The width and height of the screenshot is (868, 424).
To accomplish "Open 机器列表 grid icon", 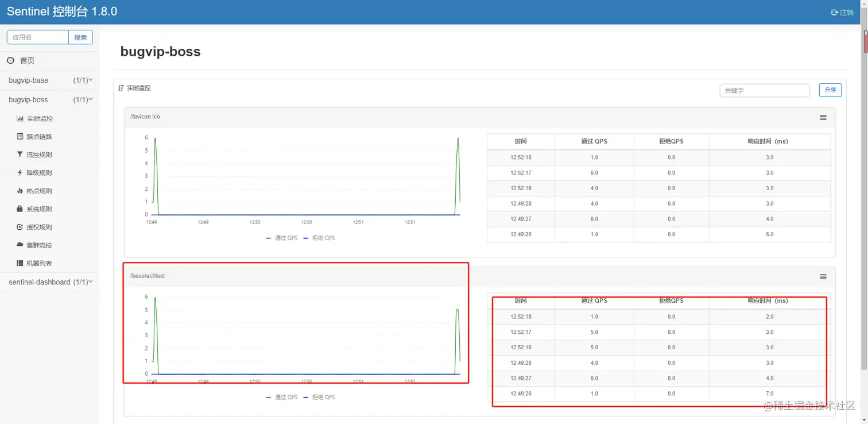I will (20, 263).
